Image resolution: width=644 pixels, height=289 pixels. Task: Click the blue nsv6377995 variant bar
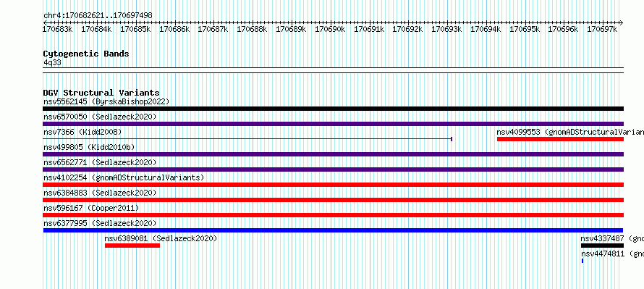tap(333, 230)
